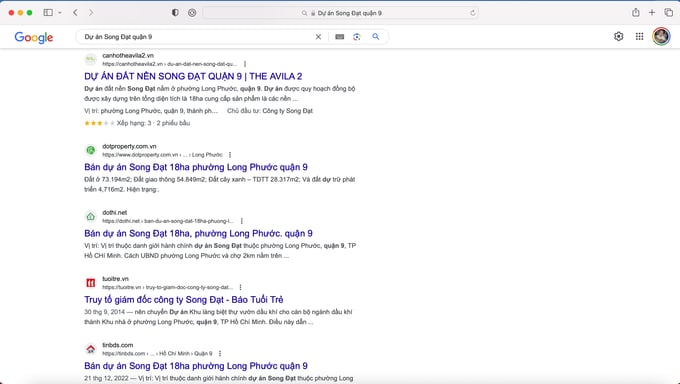Open the Share menu
The image size is (680, 384).
636,13
